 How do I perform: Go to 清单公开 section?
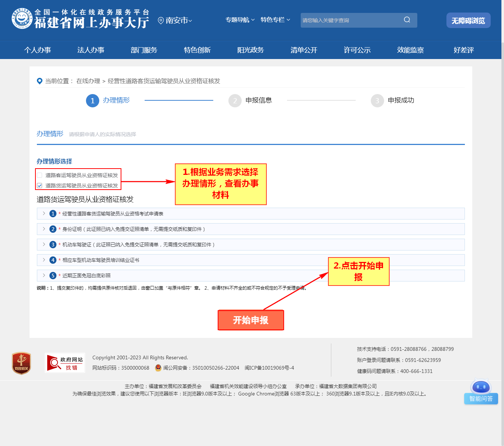[304, 50]
